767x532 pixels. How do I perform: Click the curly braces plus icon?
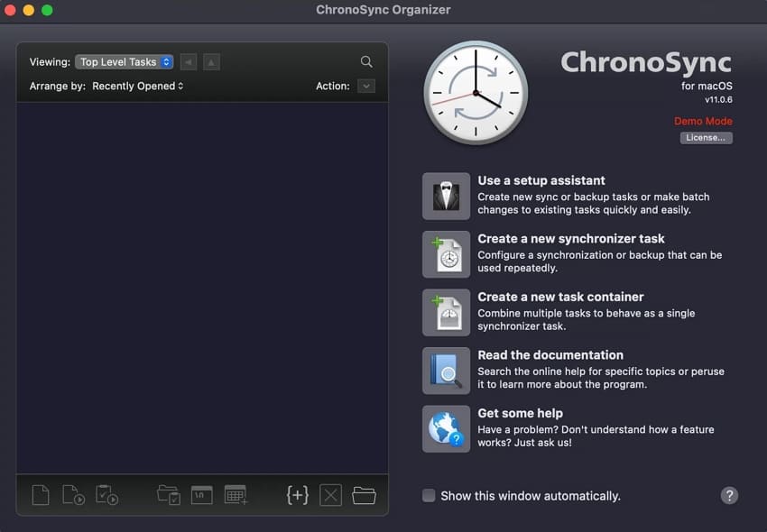point(298,495)
